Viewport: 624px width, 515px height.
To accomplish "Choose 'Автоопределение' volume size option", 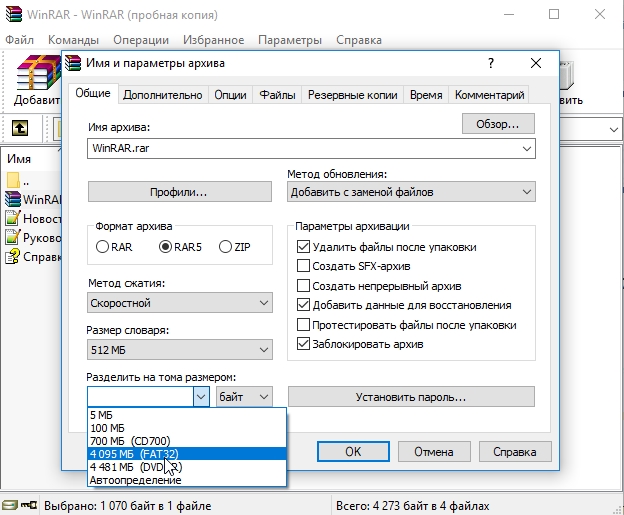I will [x=187, y=480].
